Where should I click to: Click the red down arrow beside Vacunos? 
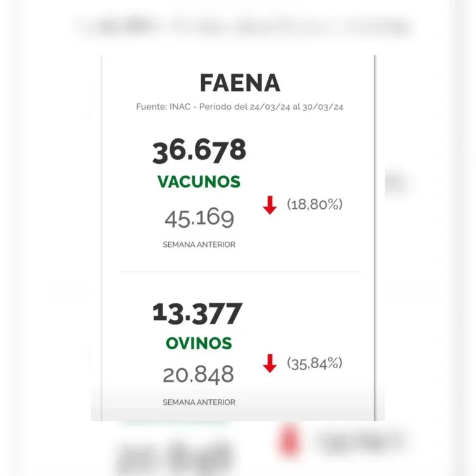[x=270, y=205]
